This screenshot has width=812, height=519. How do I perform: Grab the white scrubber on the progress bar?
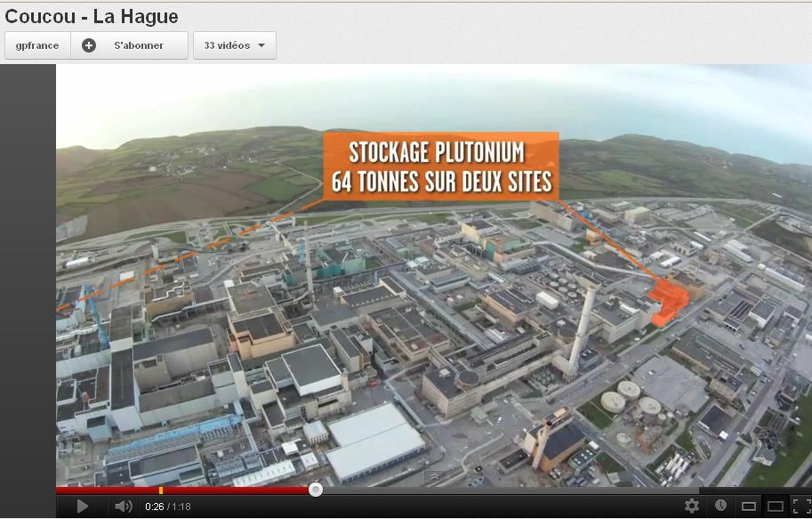coord(316,488)
